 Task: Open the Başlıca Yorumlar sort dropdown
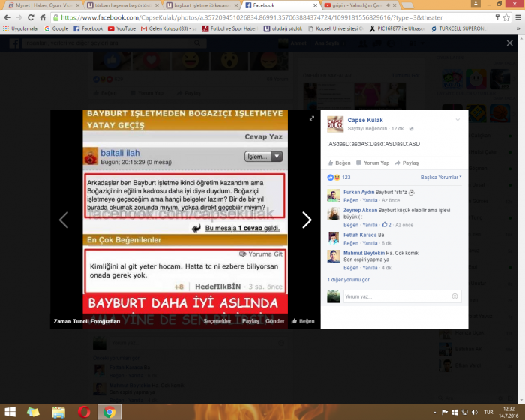441,177
